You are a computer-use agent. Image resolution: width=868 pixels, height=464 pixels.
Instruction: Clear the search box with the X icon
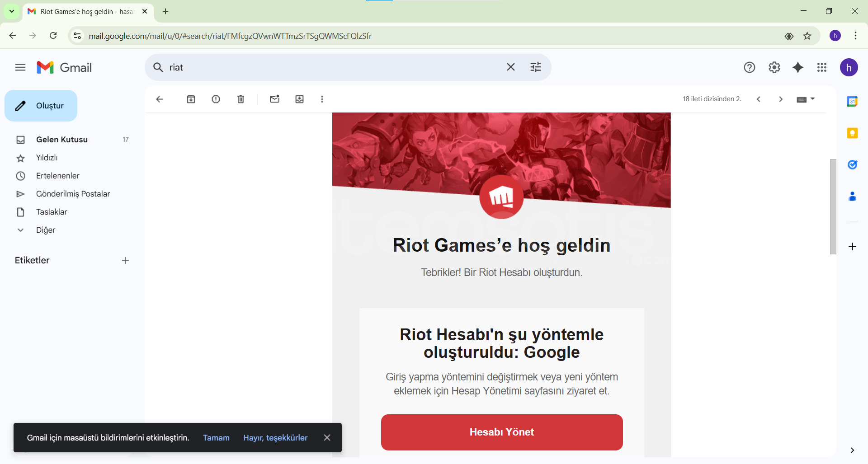pyautogui.click(x=511, y=67)
